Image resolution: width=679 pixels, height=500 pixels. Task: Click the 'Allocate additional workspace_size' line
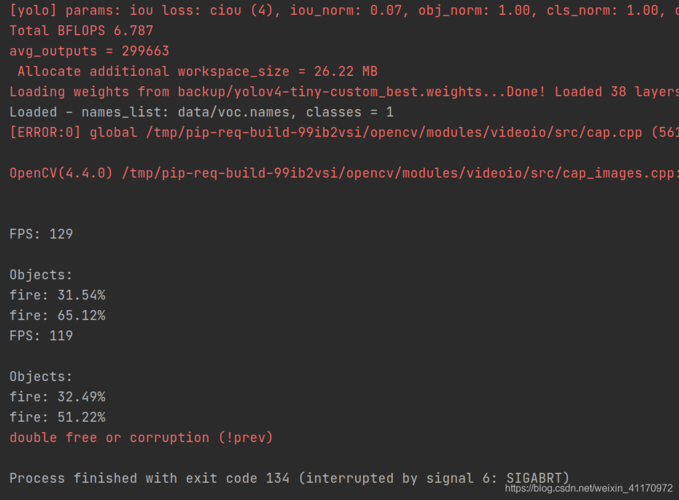197,71
